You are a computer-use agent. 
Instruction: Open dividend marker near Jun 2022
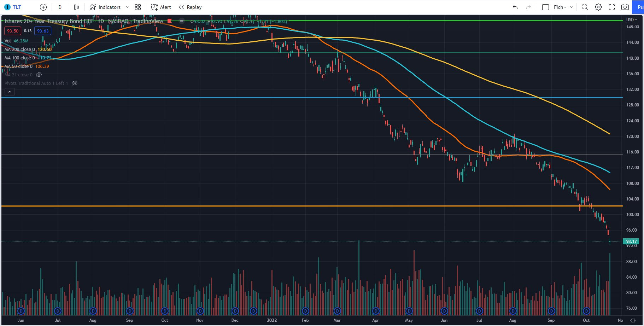pyautogui.click(x=444, y=311)
